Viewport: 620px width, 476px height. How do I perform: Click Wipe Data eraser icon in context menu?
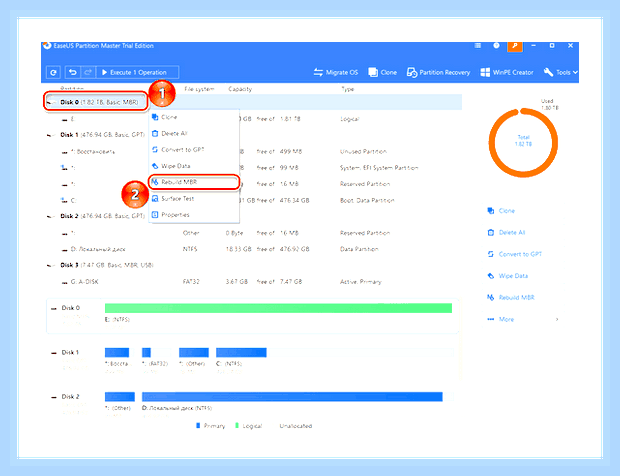155,166
